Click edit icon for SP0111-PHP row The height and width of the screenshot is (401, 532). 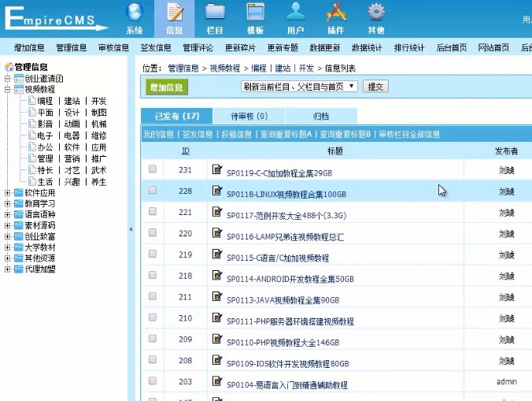click(x=216, y=317)
